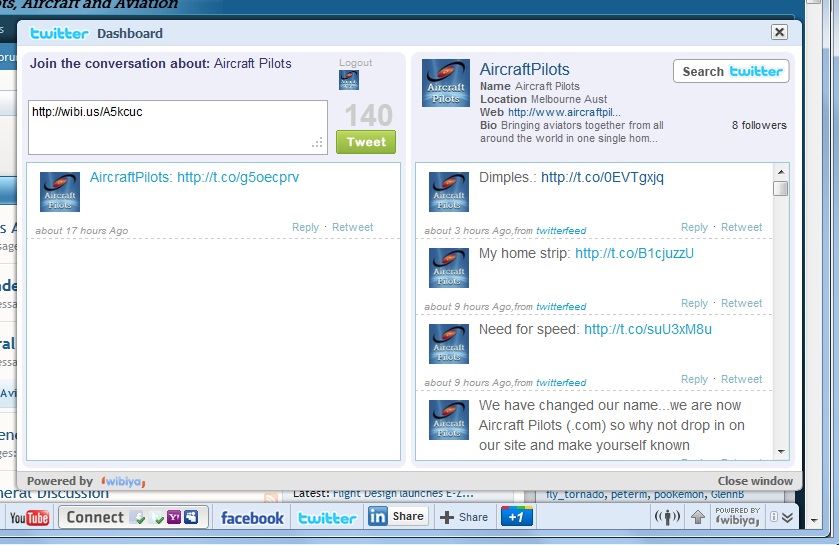Image resolution: width=840 pixels, height=545 pixels.
Task: Click the small logged-in avatar icon
Action: [349, 80]
